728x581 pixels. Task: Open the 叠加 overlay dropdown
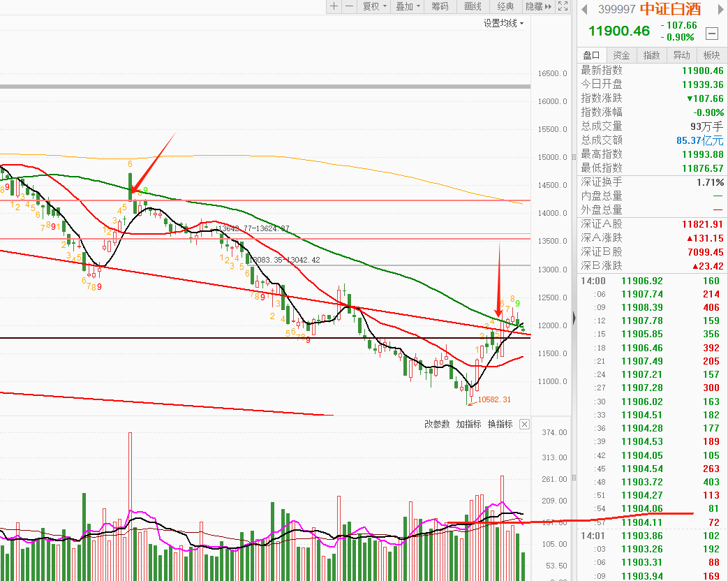(x=408, y=6)
